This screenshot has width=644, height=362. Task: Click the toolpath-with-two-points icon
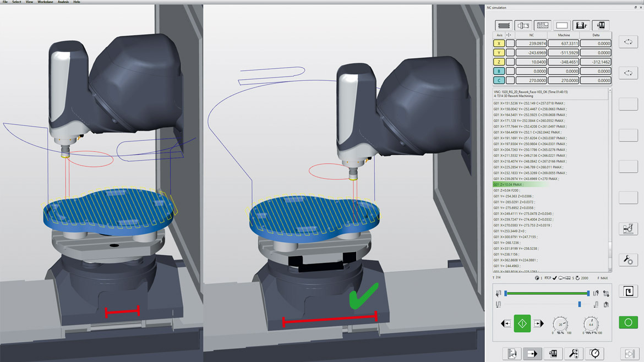(606, 293)
